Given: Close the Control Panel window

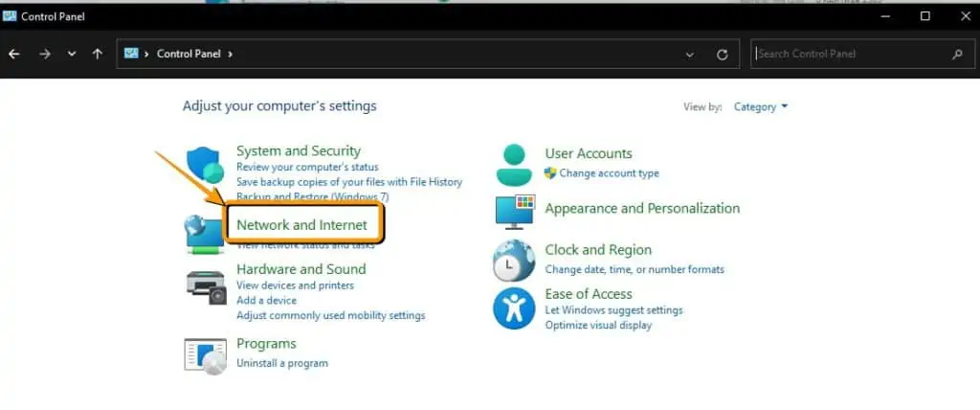Looking at the screenshot, I should (x=965, y=16).
